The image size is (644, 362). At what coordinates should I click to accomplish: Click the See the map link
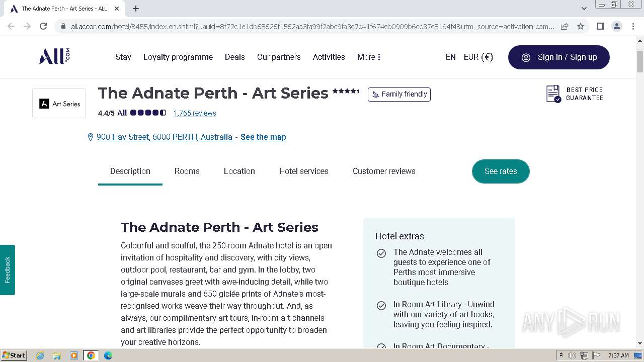click(263, 137)
